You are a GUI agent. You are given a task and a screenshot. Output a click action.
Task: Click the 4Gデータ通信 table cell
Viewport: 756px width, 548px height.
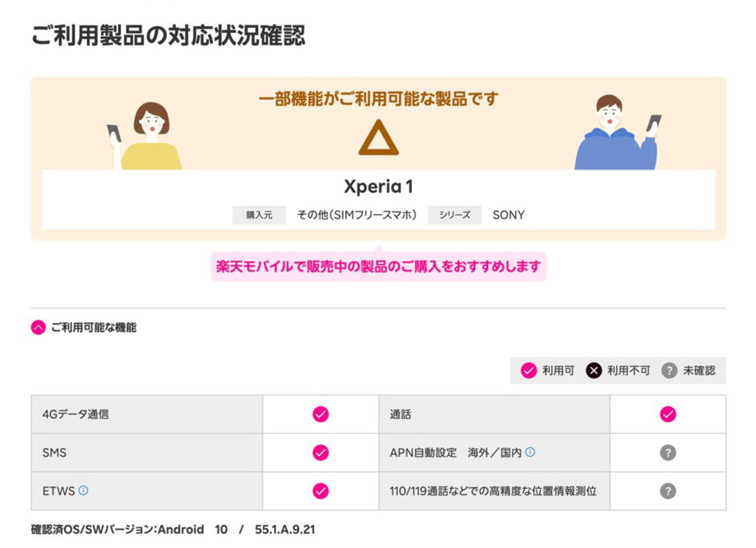pos(147,414)
